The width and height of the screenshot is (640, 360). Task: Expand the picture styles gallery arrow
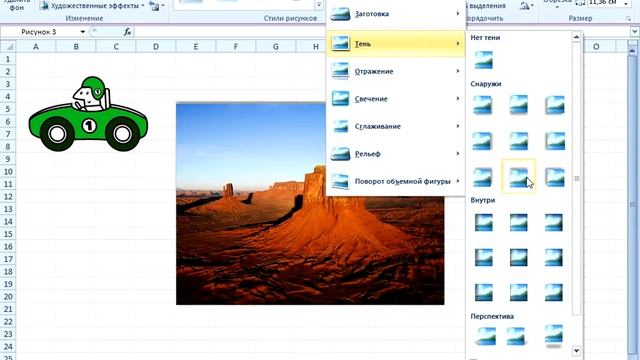tap(319, 5)
